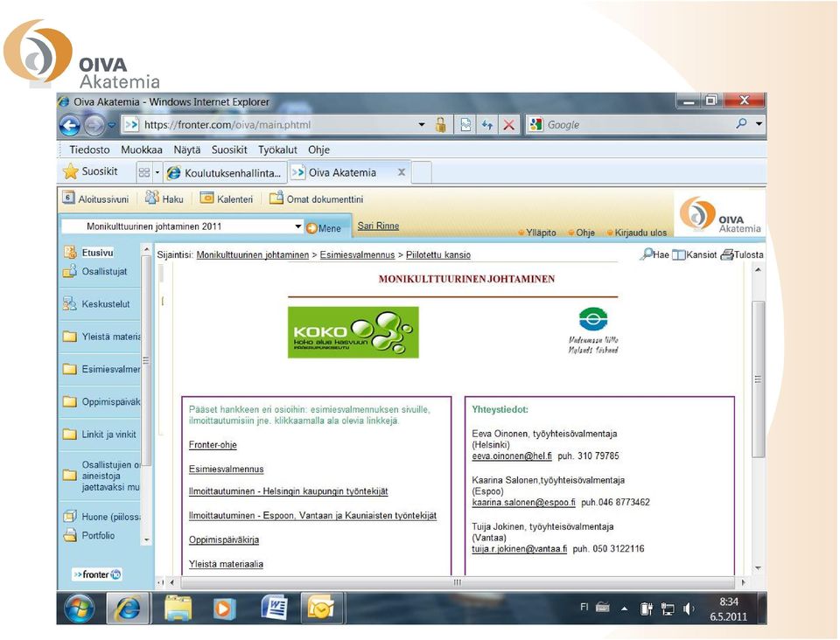Click the security lock icon in address bar
This screenshot has height=640, width=840.
tap(440, 125)
